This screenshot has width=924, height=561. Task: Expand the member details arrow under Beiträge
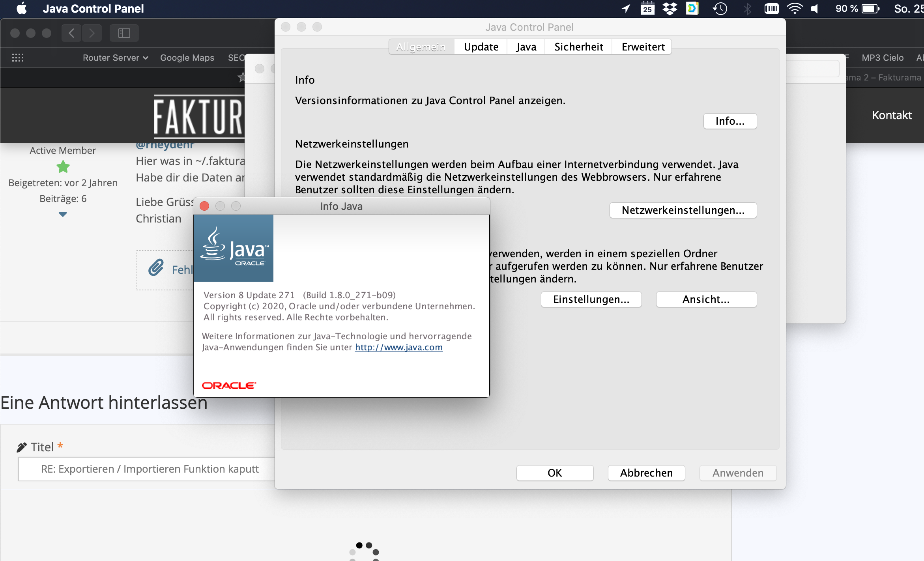[x=63, y=215]
